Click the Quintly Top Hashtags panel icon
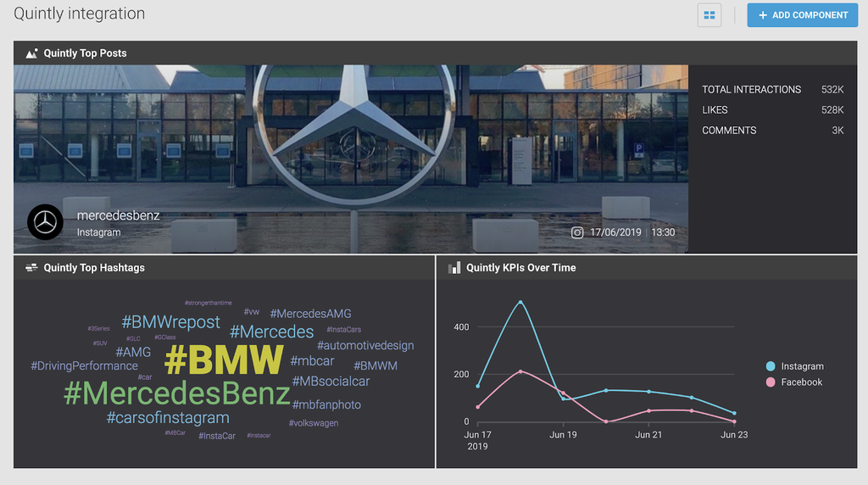The width and height of the screenshot is (868, 485). pos(31,268)
